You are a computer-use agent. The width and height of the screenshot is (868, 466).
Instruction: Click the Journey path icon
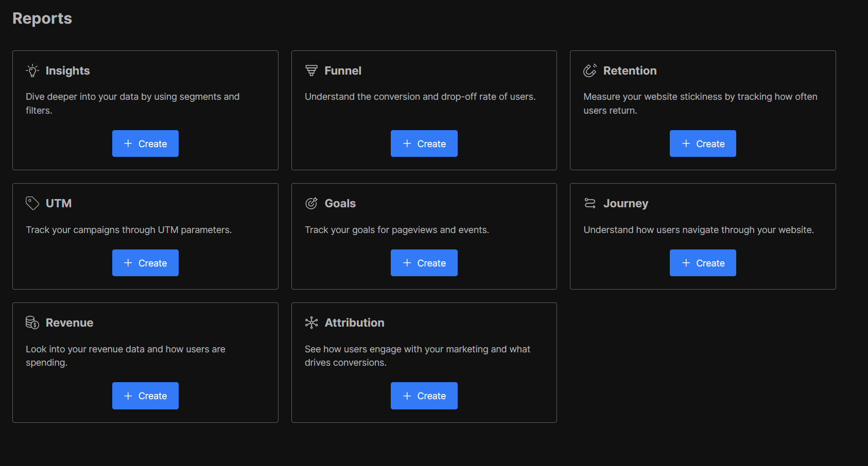point(590,203)
